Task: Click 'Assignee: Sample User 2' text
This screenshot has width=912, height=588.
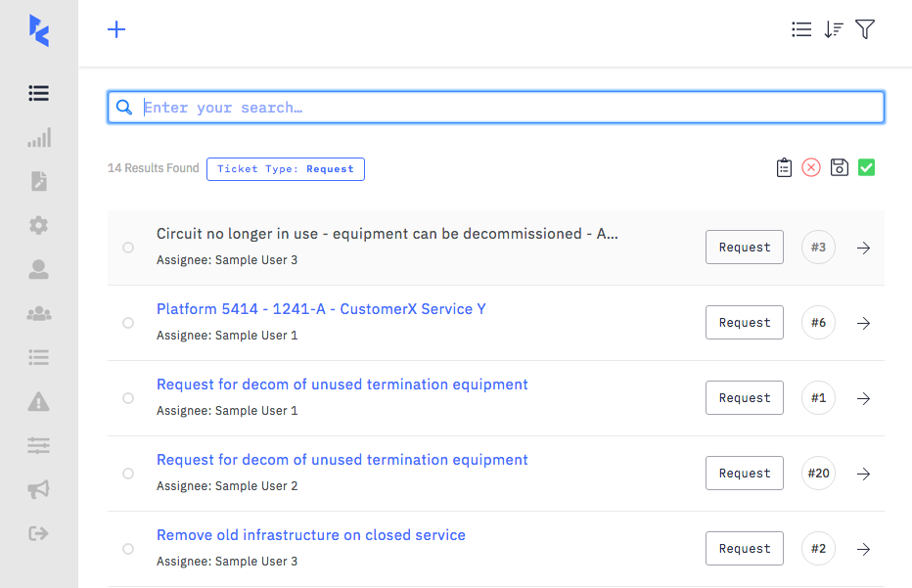Action: [227, 486]
